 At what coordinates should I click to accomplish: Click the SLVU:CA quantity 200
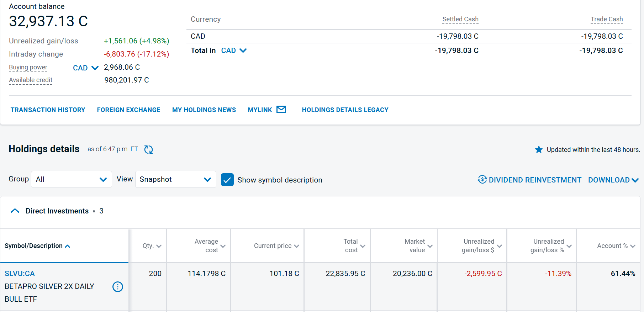click(155, 274)
